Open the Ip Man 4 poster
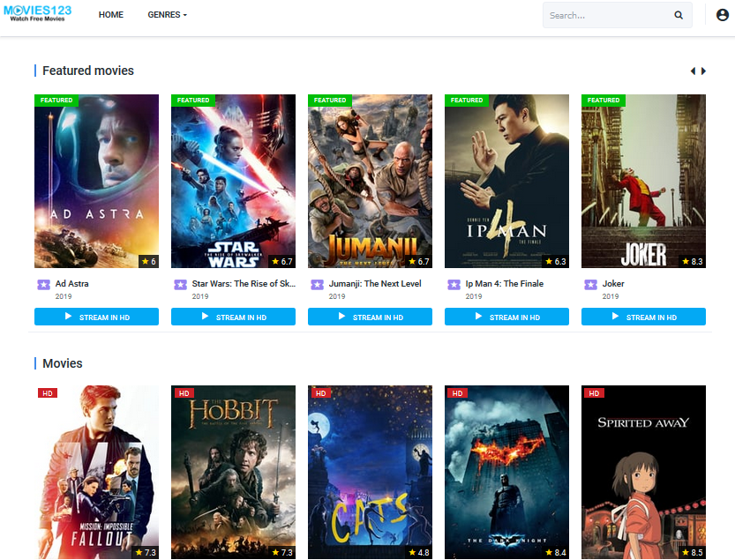 tap(506, 182)
